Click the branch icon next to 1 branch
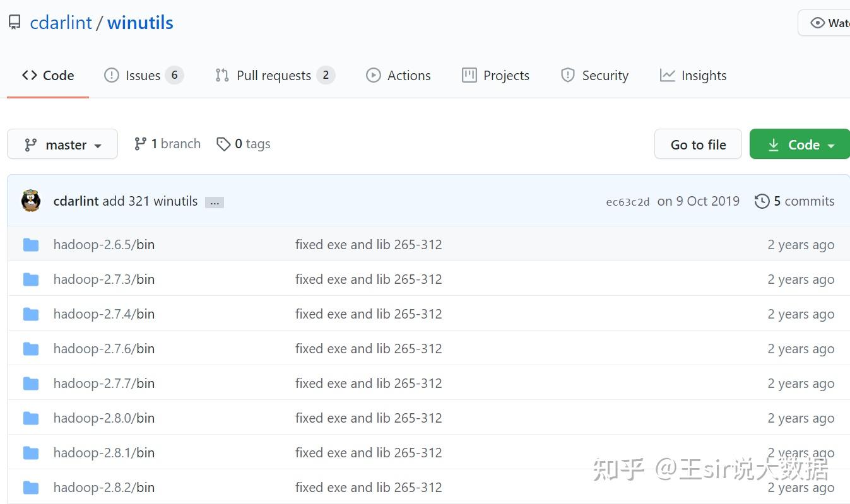 point(140,143)
